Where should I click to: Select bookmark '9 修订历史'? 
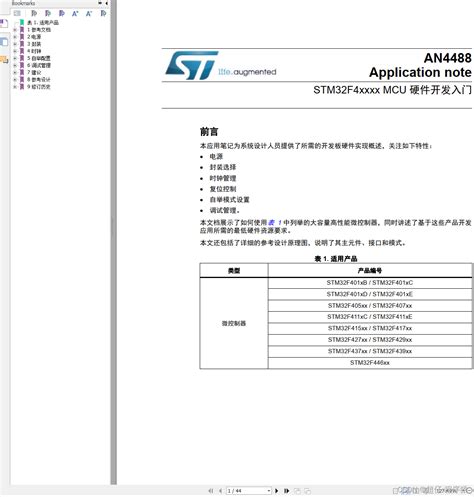[39, 87]
